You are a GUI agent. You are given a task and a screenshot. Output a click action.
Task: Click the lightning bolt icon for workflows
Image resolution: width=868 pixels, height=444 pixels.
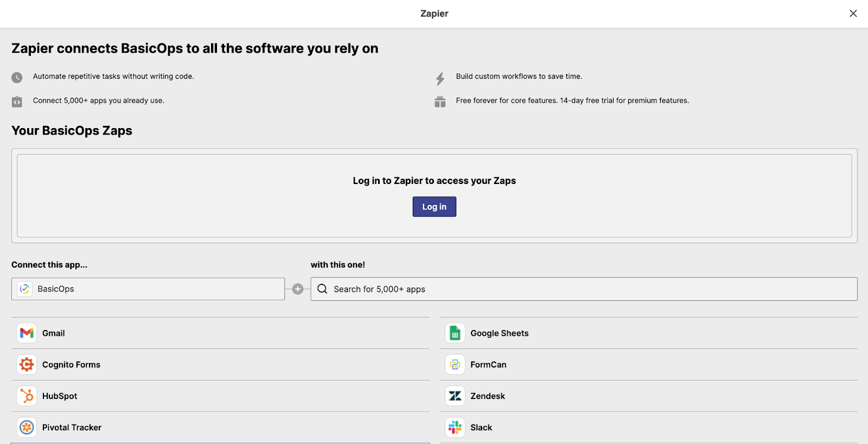(440, 79)
